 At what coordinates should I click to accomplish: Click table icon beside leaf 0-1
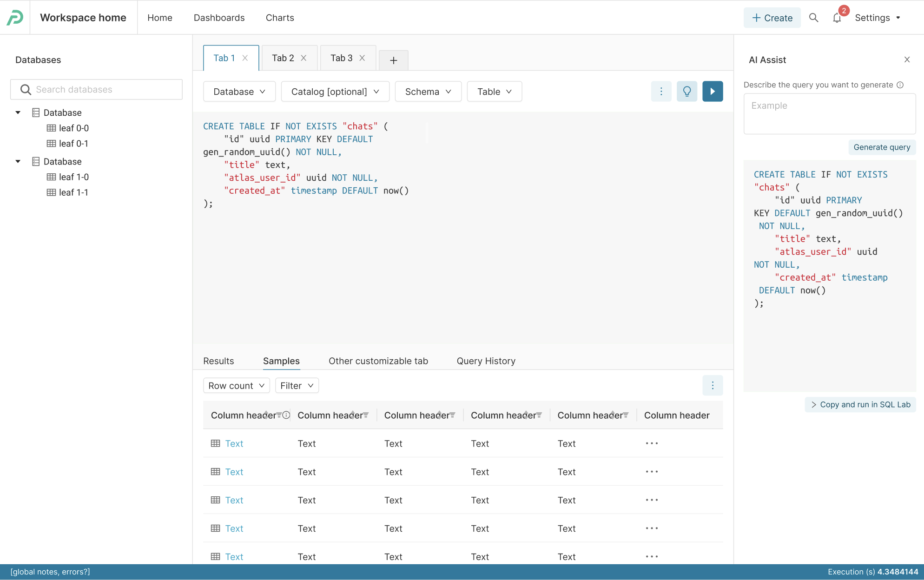coord(51,143)
